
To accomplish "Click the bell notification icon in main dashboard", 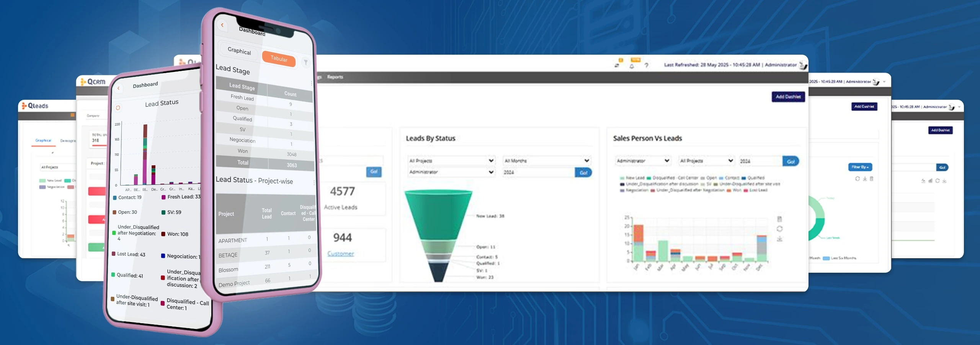I will [x=632, y=66].
